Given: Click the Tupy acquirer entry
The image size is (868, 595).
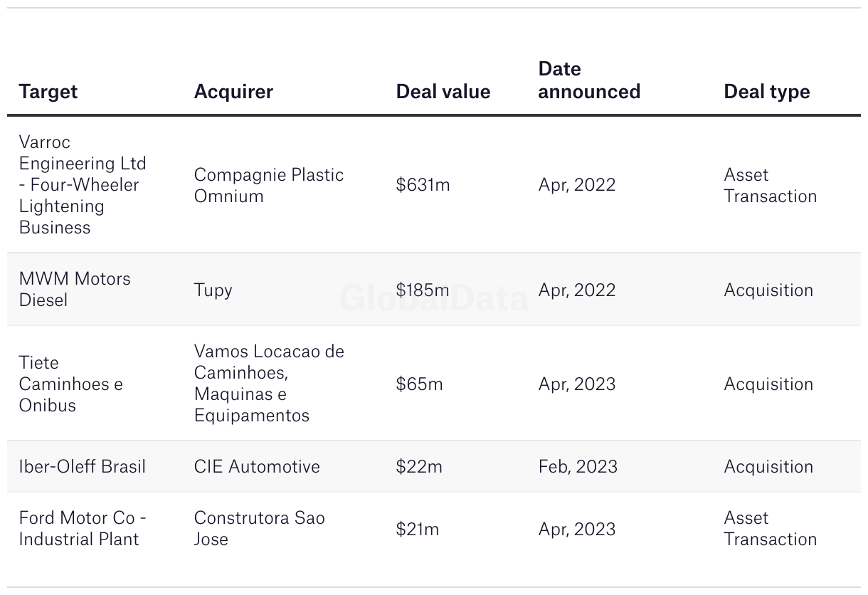Looking at the screenshot, I should (213, 290).
